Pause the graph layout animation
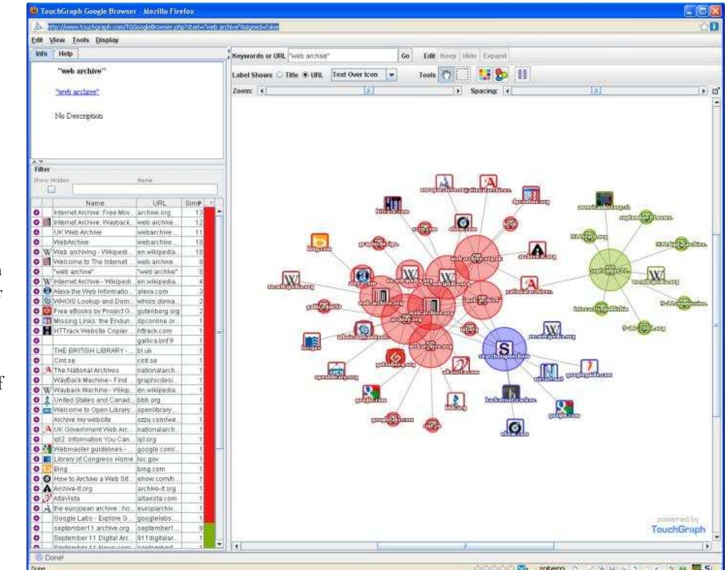728x570 pixels. [x=522, y=75]
